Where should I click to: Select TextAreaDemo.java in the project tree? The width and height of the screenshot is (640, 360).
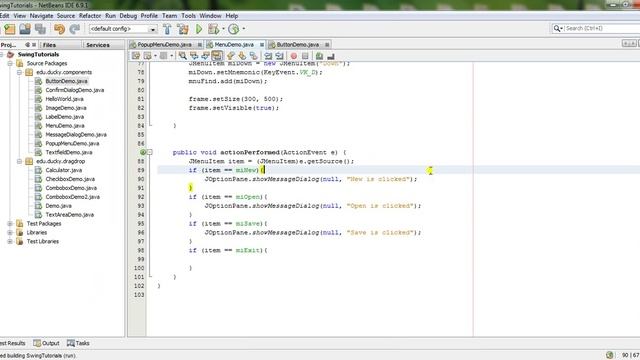pos(69,215)
